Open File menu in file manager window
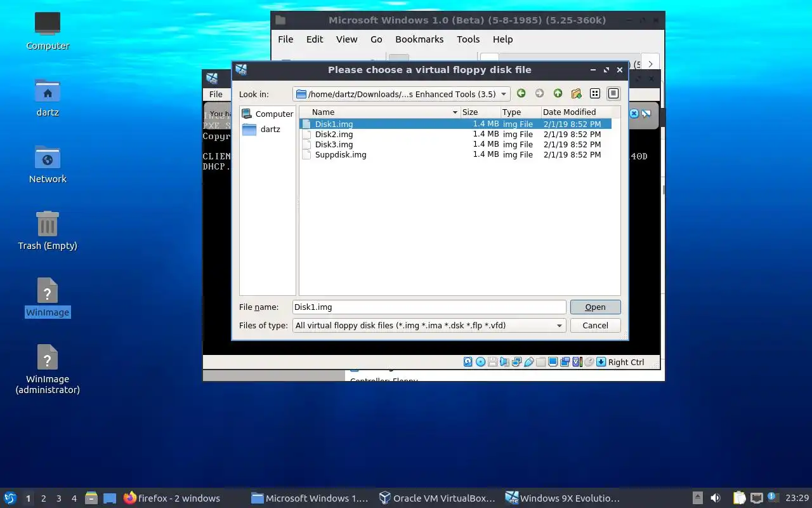812x508 pixels. (x=285, y=39)
